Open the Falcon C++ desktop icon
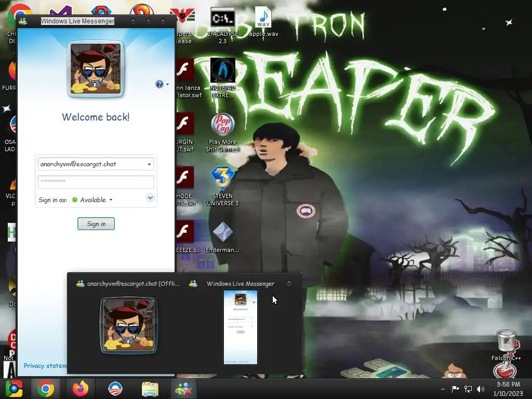This screenshot has width=532, height=399. point(506,345)
